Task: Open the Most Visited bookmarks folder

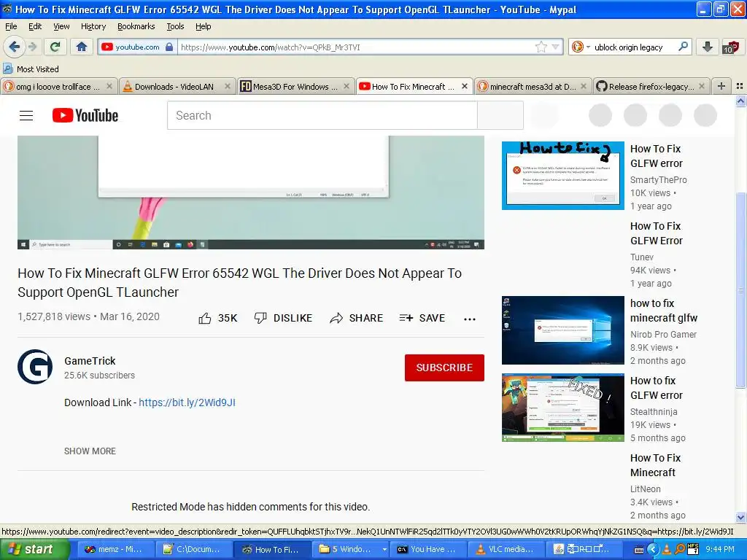Action: [31, 69]
